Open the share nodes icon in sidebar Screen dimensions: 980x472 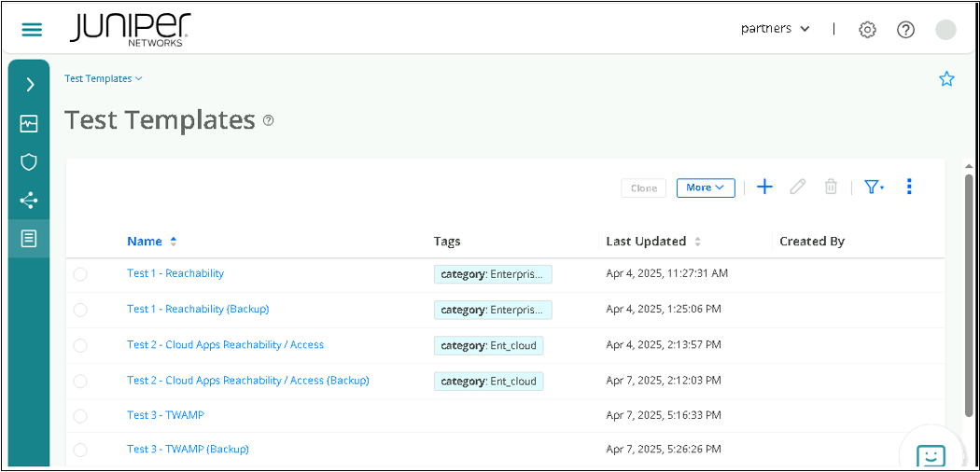tap(29, 201)
